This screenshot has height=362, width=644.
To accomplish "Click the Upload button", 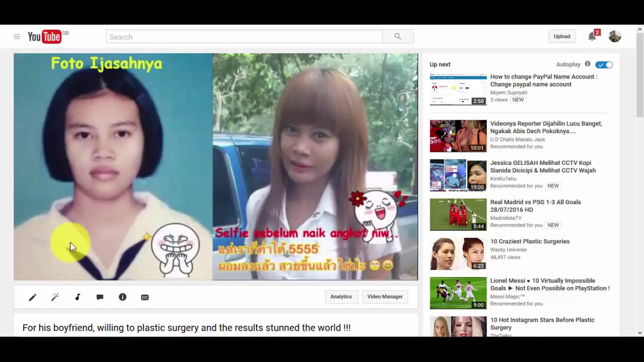I will tap(562, 36).
